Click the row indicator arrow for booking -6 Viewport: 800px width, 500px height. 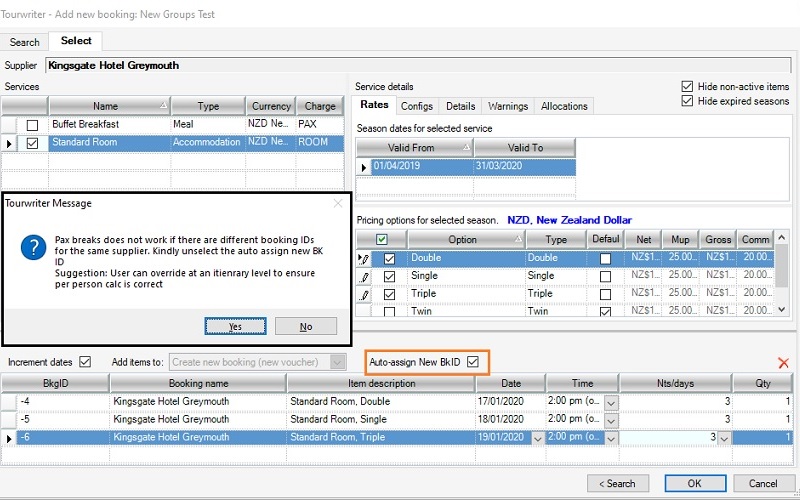pyautogui.click(x=9, y=437)
